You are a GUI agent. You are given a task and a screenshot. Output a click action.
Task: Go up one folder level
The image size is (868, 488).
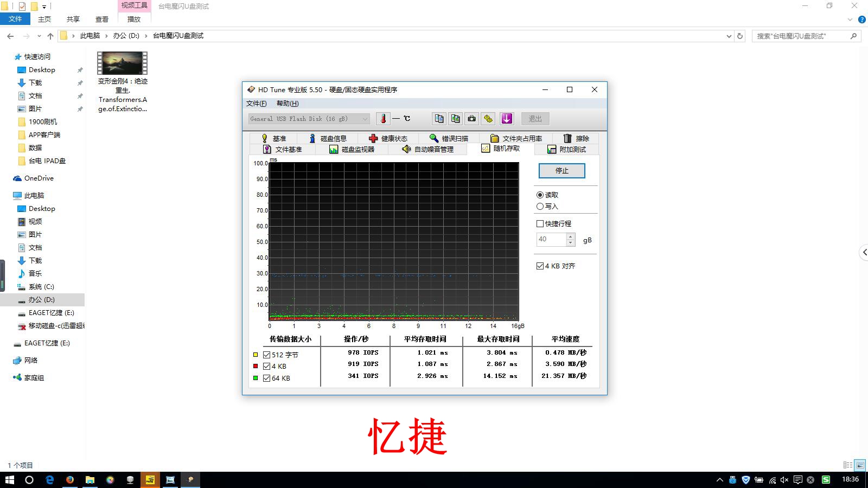50,36
